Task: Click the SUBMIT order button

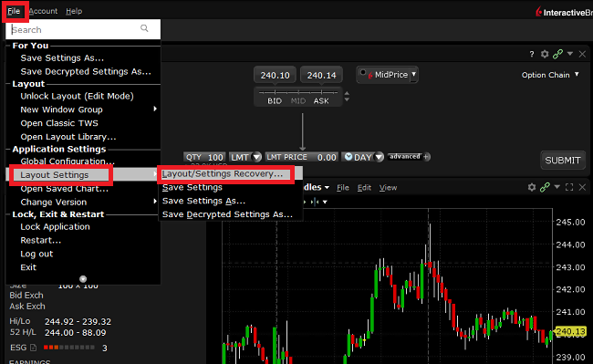Action: pyautogui.click(x=562, y=161)
